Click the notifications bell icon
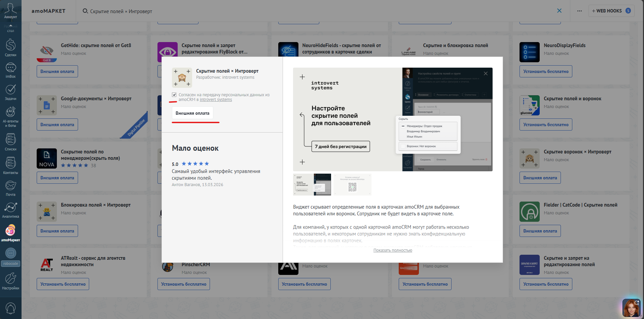Screen dimensions: 644x319 [x=10, y=308]
